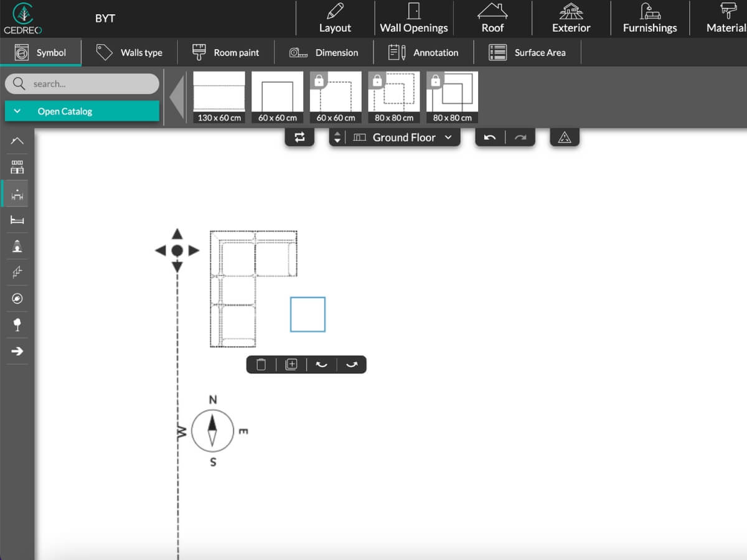This screenshot has height=560, width=747.
Task: Toggle the 2D/3D view swap button
Action: pos(300,138)
